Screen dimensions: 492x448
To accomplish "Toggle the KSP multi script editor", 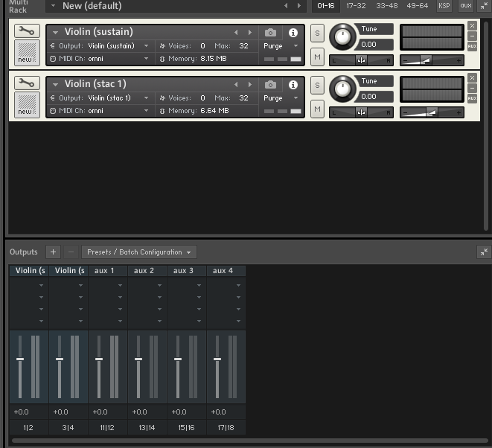I will [x=444, y=6].
